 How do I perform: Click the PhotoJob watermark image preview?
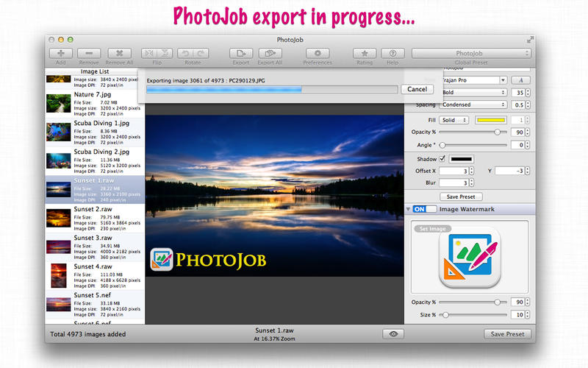coord(470,257)
